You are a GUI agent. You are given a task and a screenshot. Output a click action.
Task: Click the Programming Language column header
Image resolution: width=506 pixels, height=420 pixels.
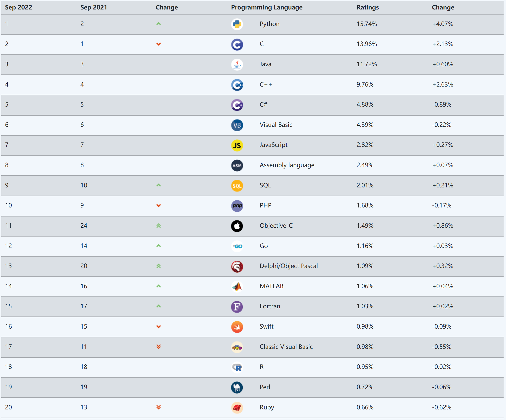tap(267, 7)
